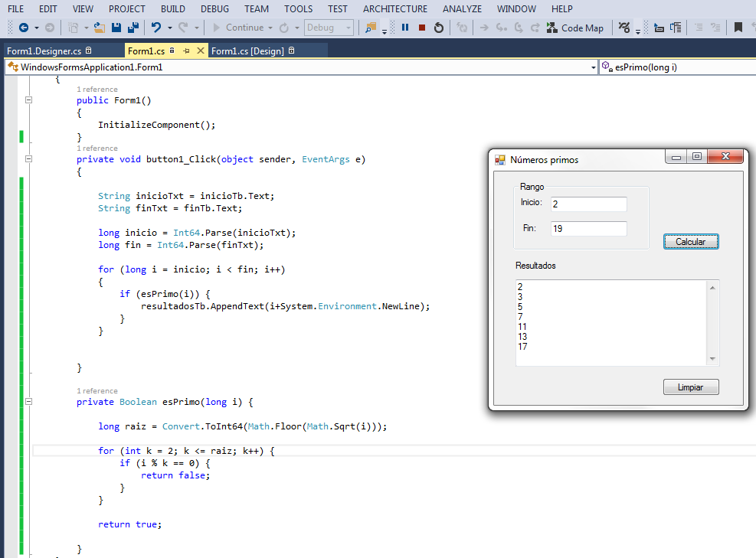This screenshot has height=558, width=756.
Task: Open Code Map from toolbar
Action: point(574,28)
